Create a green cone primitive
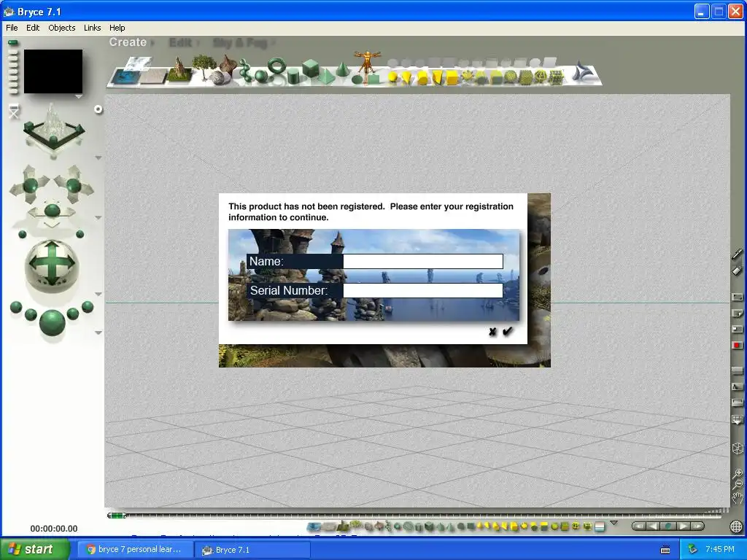Viewport: 747px width, 560px height. point(341,69)
